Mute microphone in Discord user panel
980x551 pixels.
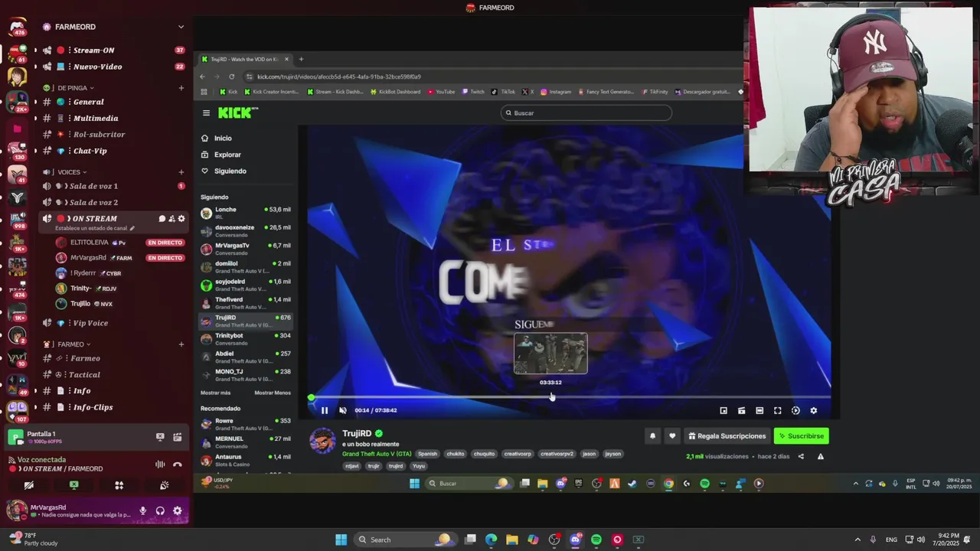coord(142,510)
